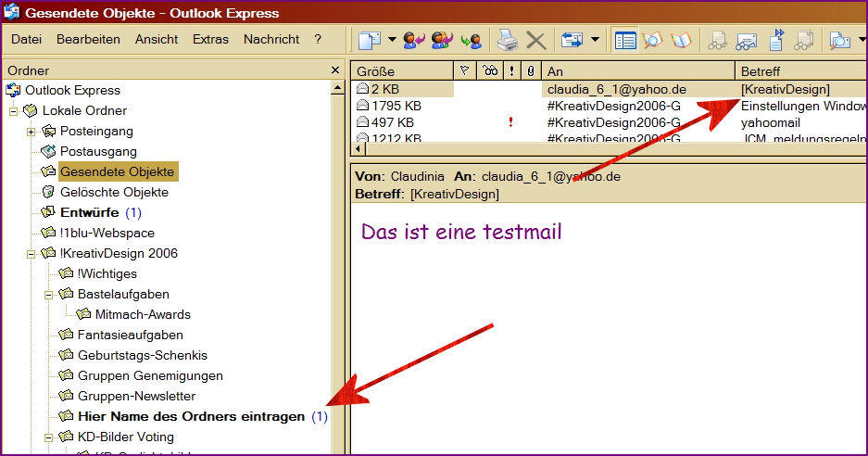The height and width of the screenshot is (456, 868).
Task: Click the open book Addresses toolbar icon
Action: [681, 41]
